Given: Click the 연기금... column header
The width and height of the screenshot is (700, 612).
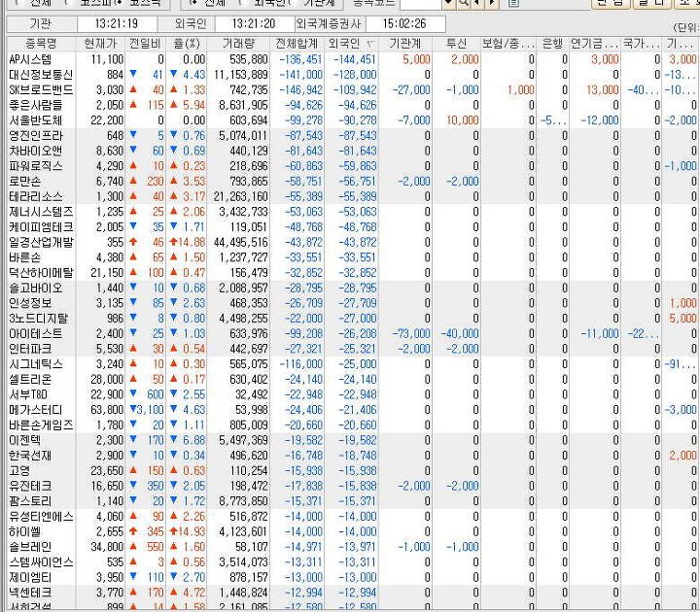Looking at the screenshot, I should [594, 44].
